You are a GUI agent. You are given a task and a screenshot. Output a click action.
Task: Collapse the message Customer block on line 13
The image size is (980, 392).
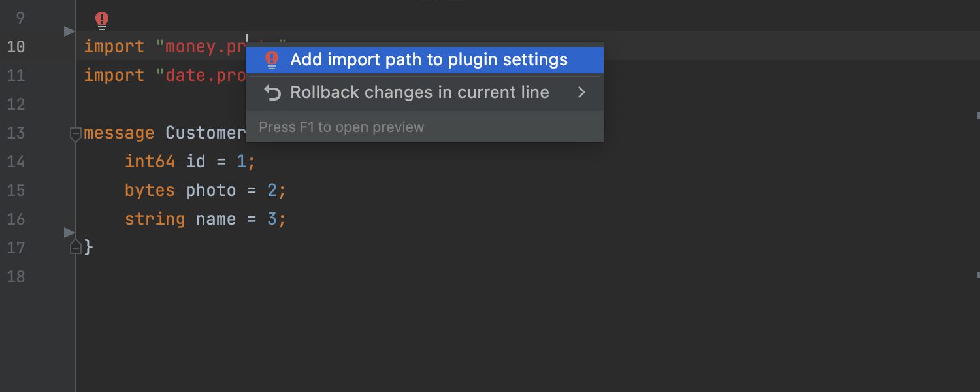tap(76, 134)
